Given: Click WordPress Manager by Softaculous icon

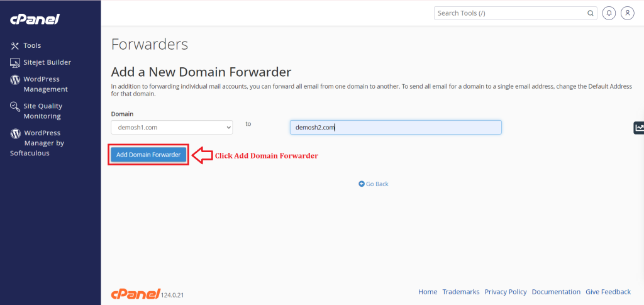Looking at the screenshot, I should pos(15,133).
